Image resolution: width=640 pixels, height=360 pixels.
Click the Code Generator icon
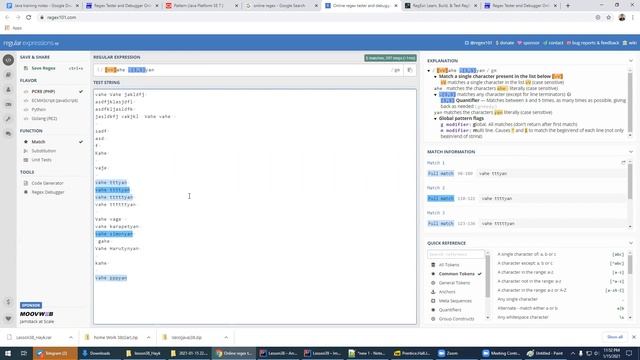click(x=26, y=183)
